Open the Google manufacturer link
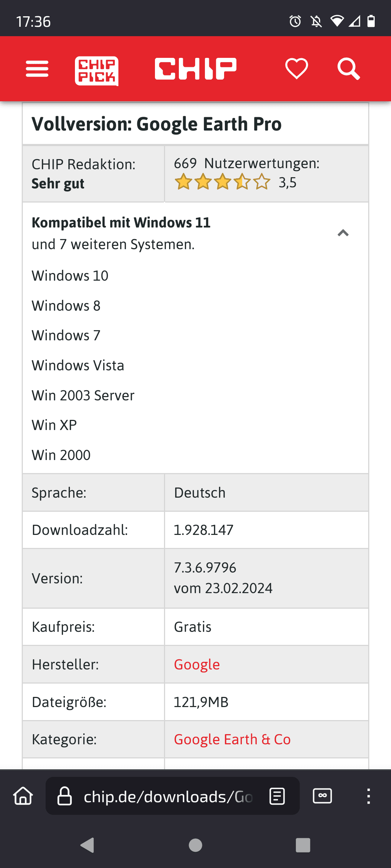 tap(197, 664)
